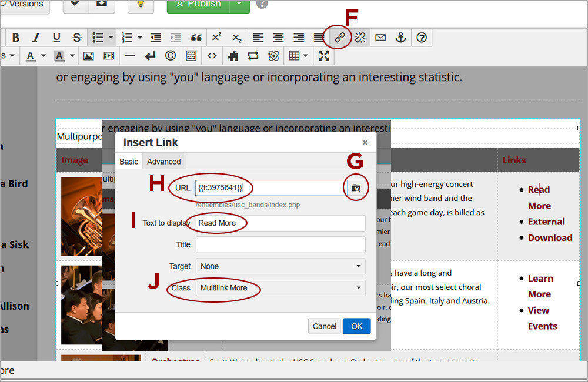Click the 'Download' link in Links column
588x382 pixels.
550,237
